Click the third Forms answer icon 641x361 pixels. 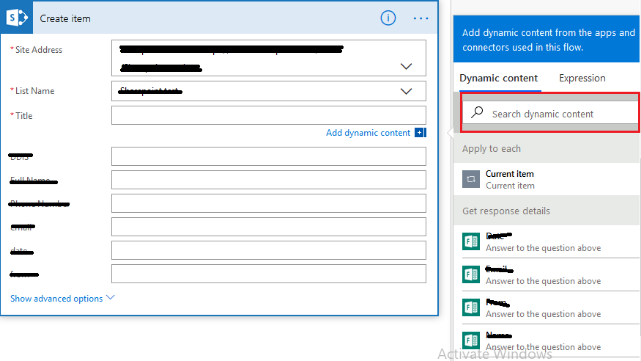(471, 307)
